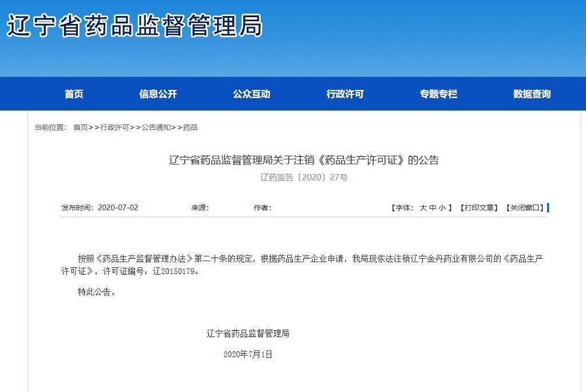586x392 pixels.
Task: Set font size to 大 (large)
Action: point(423,208)
